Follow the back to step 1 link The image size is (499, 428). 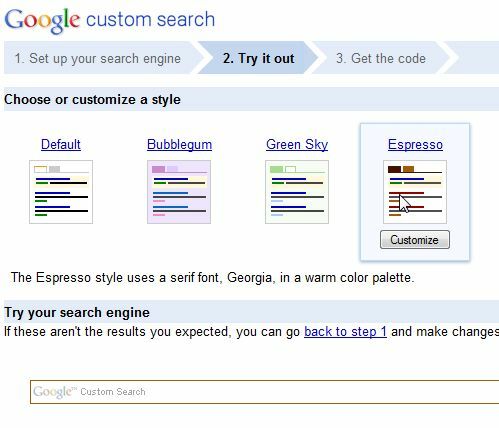pos(345,332)
